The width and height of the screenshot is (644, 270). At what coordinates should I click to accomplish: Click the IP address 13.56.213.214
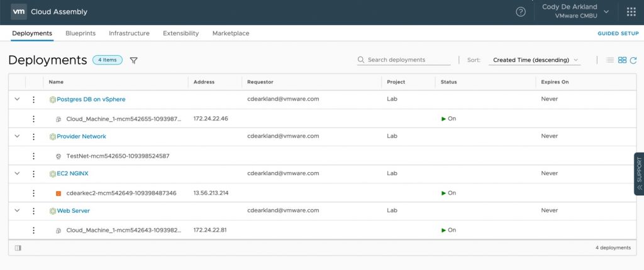point(211,193)
